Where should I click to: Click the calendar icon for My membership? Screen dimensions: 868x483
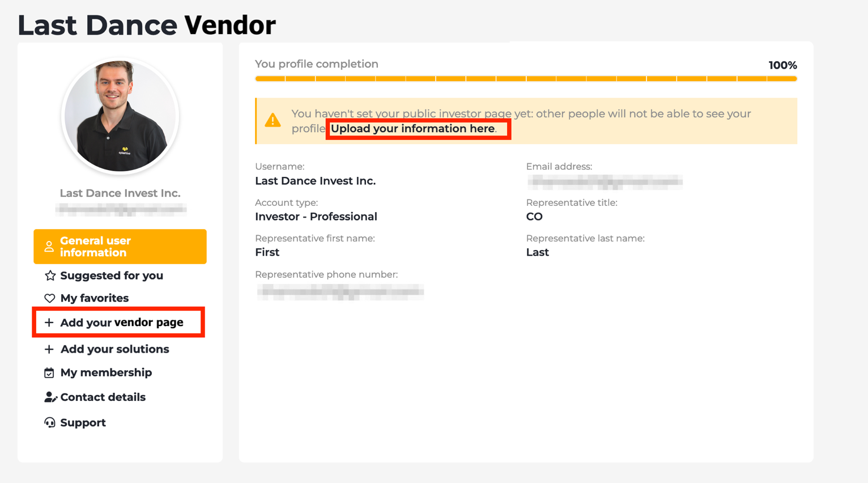[x=49, y=373]
